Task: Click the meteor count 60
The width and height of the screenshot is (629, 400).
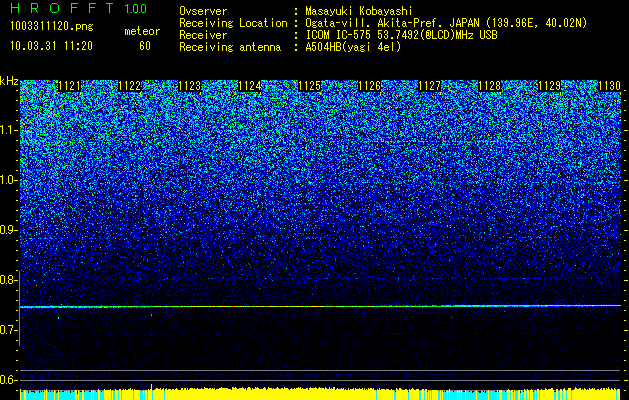Action: (145, 46)
